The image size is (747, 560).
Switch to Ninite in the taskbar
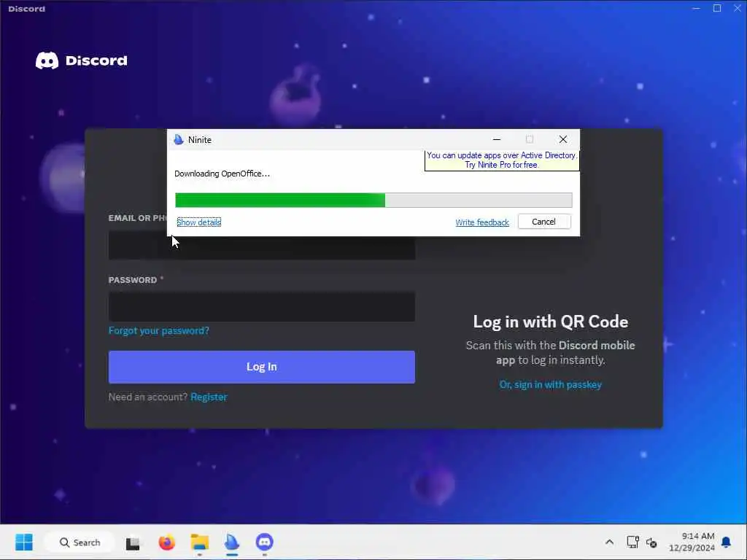point(232,542)
